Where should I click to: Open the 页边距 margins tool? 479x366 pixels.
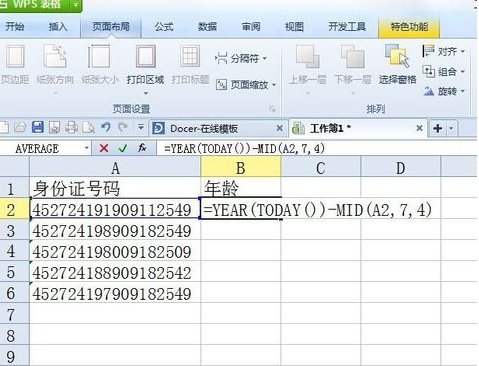14,65
